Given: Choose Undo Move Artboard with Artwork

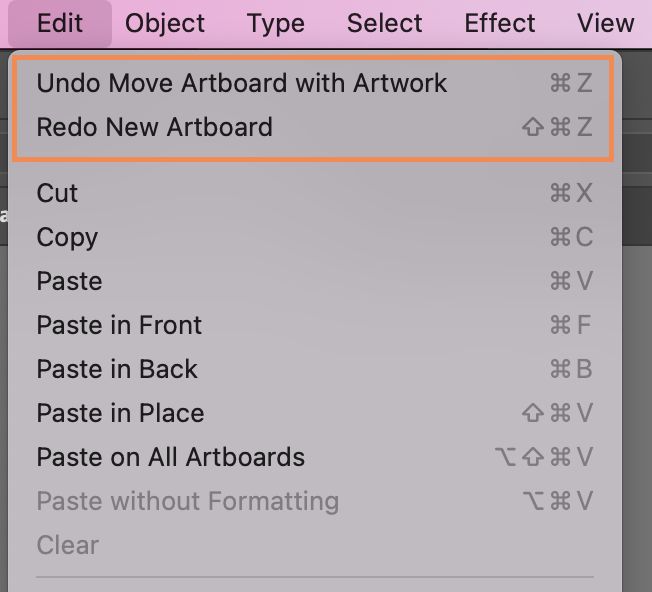Looking at the screenshot, I should click(x=241, y=83).
